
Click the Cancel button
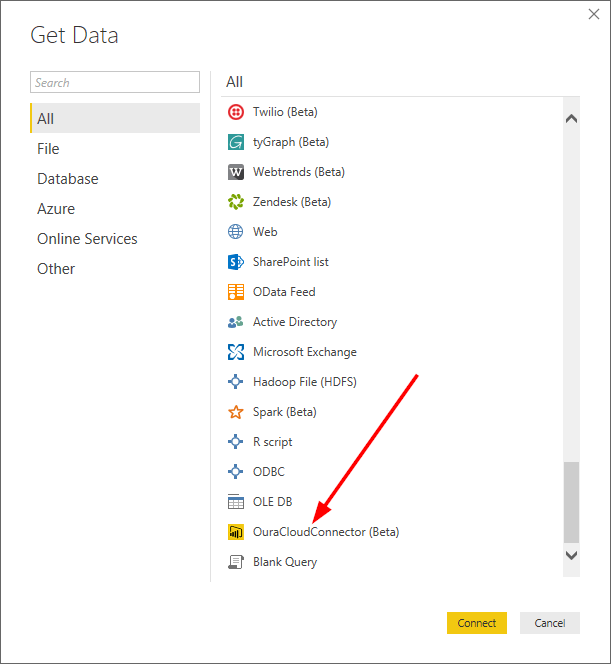550,623
